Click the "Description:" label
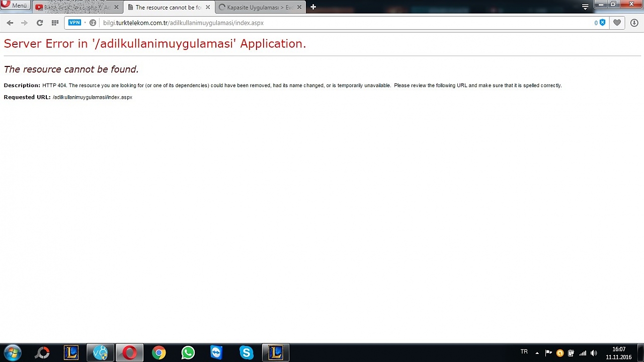 point(22,86)
